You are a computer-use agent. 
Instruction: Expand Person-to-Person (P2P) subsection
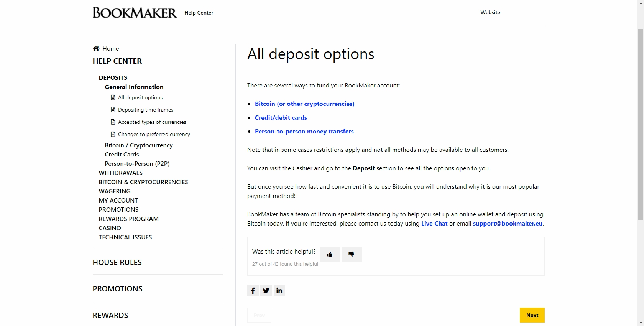137,163
